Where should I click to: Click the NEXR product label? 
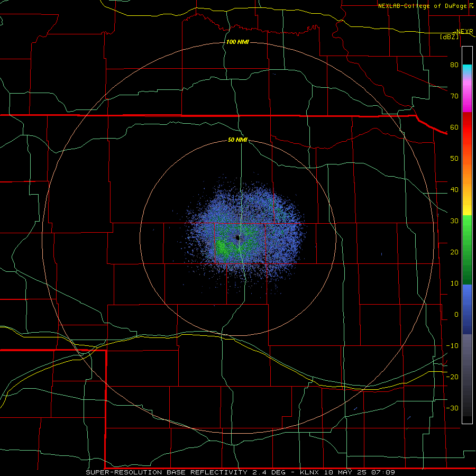pos(465,31)
